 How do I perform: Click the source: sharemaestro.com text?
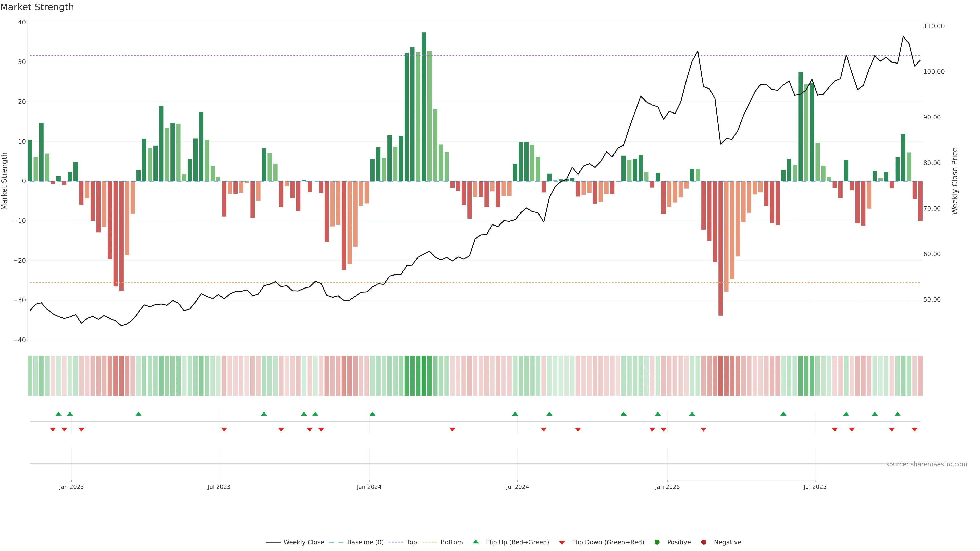pyautogui.click(x=926, y=464)
